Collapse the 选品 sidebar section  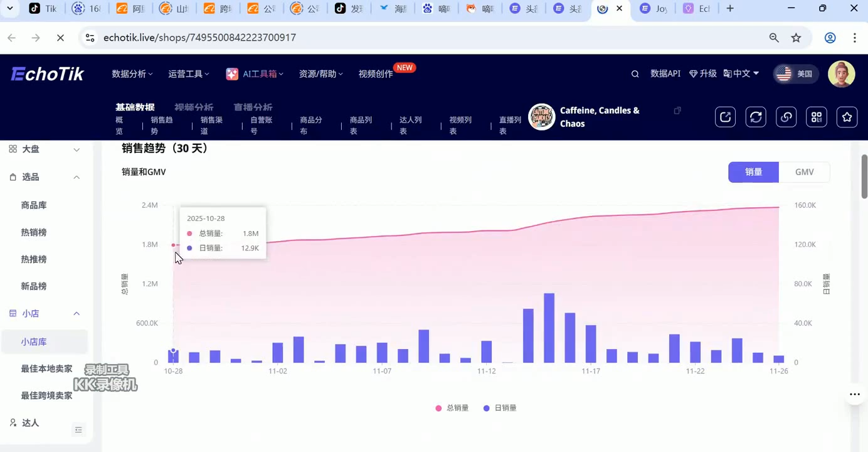click(x=76, y=177)
